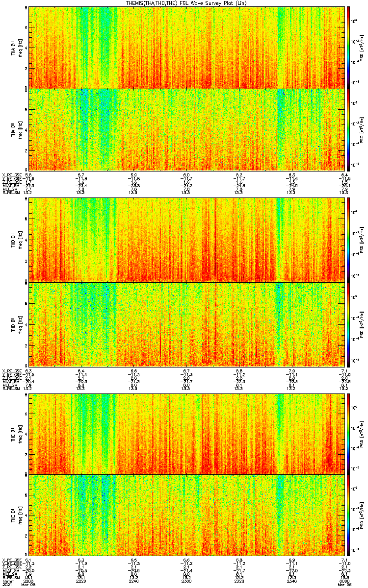Click the THA BII freq [Hz] axis label
The width and height of the screenshot is (368, 588).
[20, 130]
